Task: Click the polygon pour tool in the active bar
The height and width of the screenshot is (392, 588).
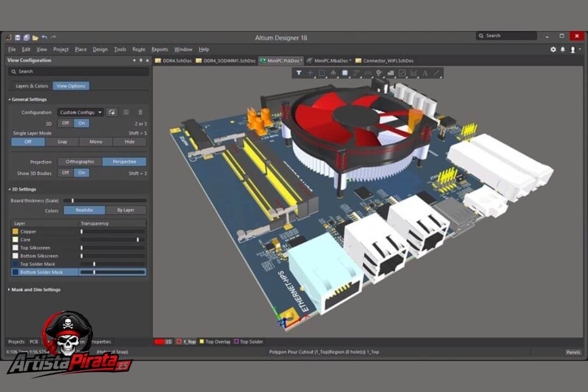Action: click(391, 73)
